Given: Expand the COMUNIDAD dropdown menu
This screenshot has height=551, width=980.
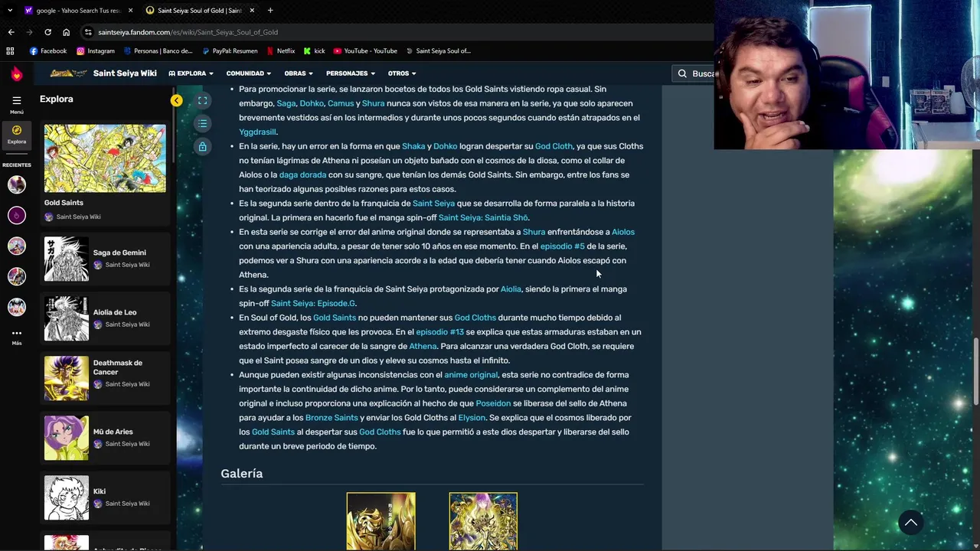Looking at the screenshot, I should click(x=249, y=73).
